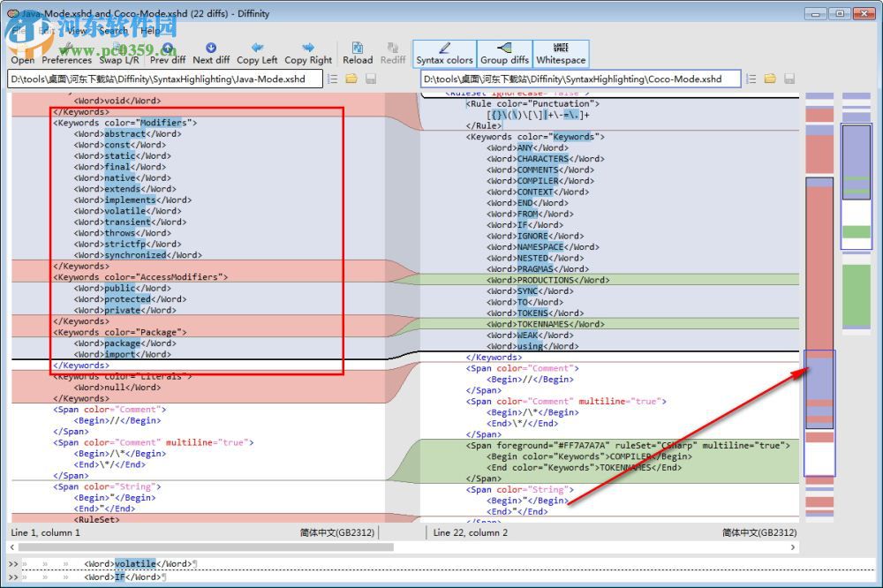Click the Copy Right arrow icon
Image resolution: width=883 pixels, height=588 pixels.
[308, 49]
